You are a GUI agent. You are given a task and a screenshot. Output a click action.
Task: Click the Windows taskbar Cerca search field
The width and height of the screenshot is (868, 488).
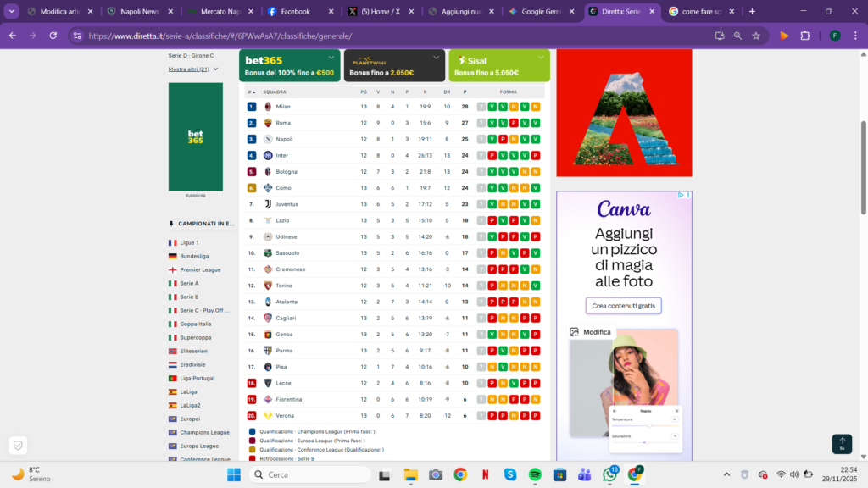(310, 474)
